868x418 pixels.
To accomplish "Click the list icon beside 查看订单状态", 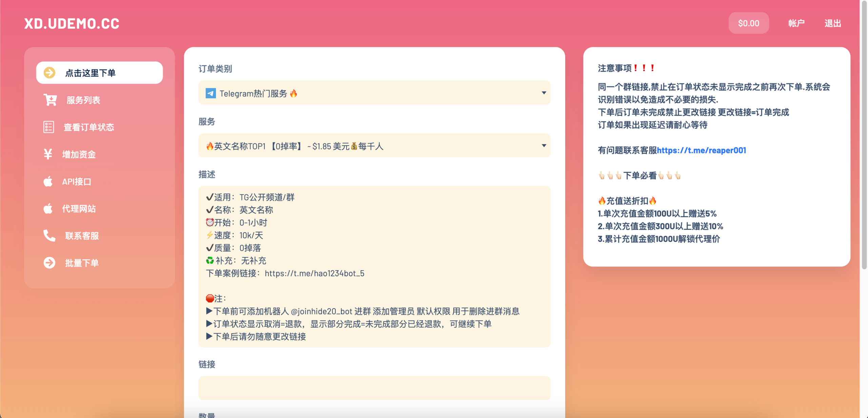I will (48, 127).
